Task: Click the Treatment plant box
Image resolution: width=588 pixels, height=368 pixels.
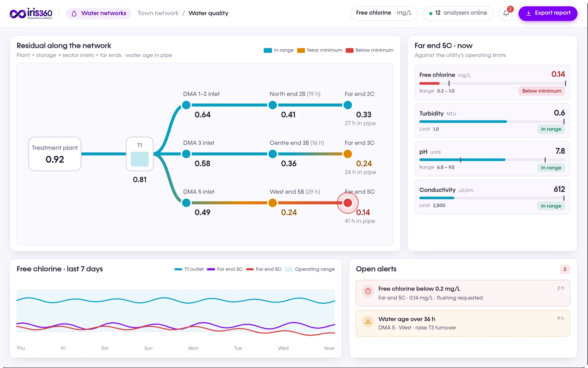Action: [x=55, y=154]
